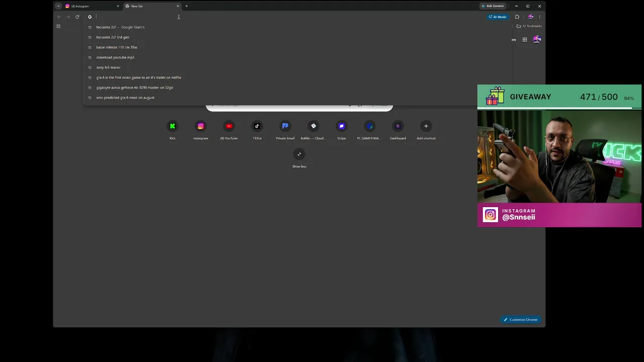Image resolution: width=644 pixels, height=362 pixels.
Task: Close the New Tab tab
Action: coord(178,6)
